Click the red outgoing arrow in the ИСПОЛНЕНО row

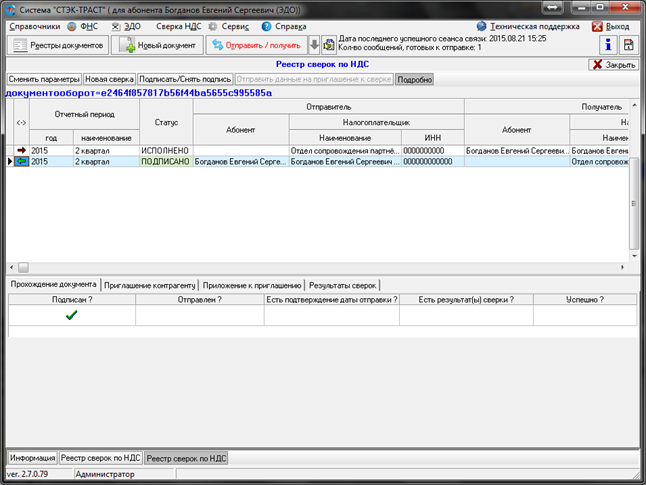pyautogui.click(x=21, y=150)
